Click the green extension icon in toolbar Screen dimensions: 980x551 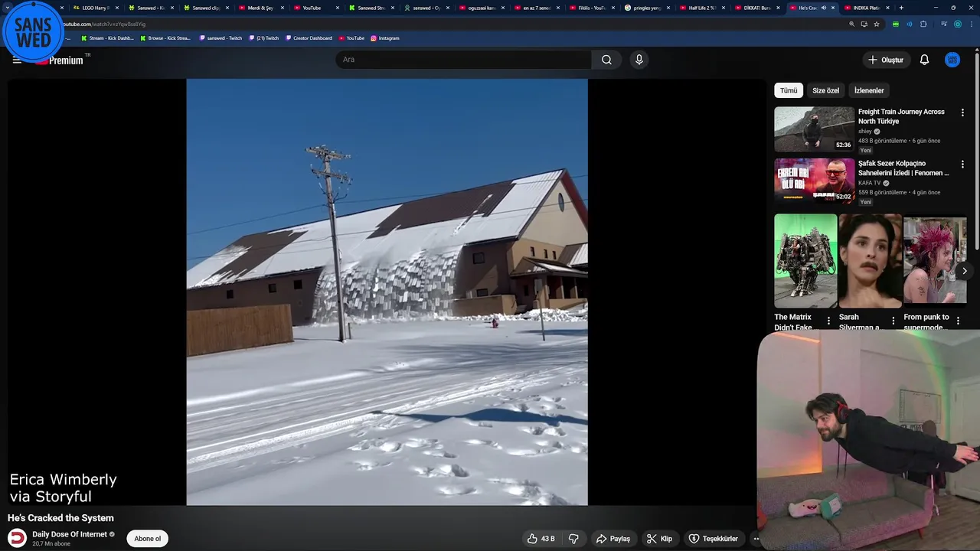(x=896, y=24)
